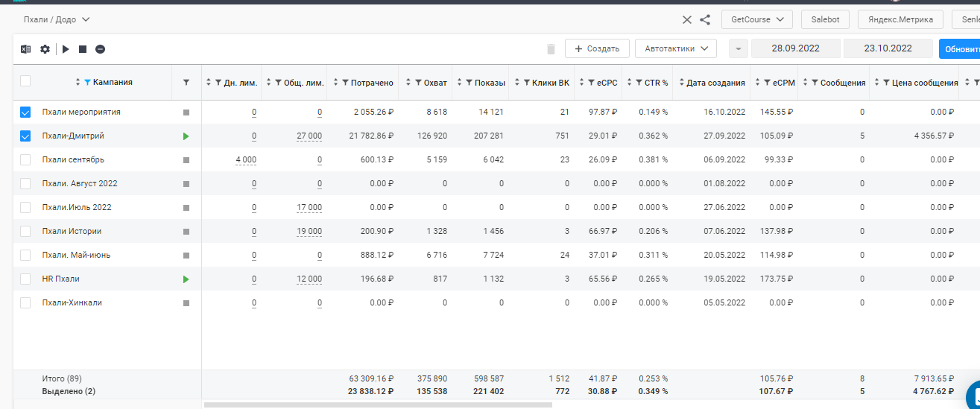Screen dimensions: 980x409
Task: Click the status column filter funnel icon
Action: [186, 83]
